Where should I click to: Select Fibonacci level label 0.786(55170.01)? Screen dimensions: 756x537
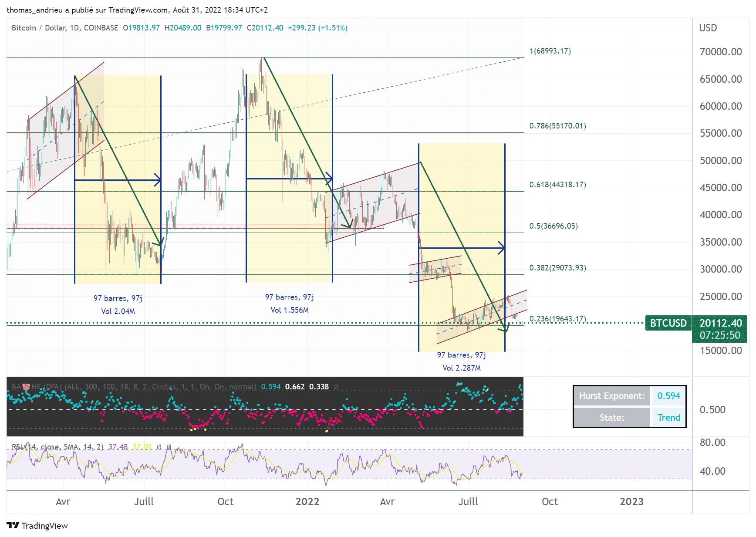[558, 126]
